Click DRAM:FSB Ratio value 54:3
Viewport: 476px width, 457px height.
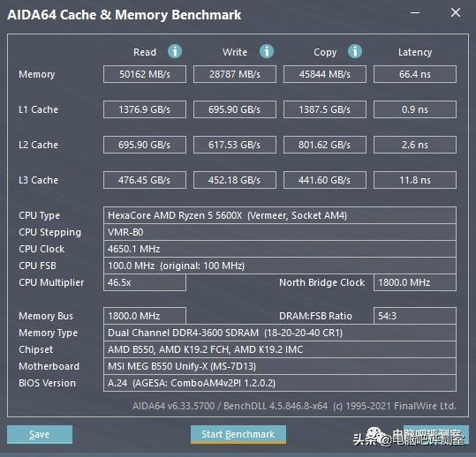[415, 316]
